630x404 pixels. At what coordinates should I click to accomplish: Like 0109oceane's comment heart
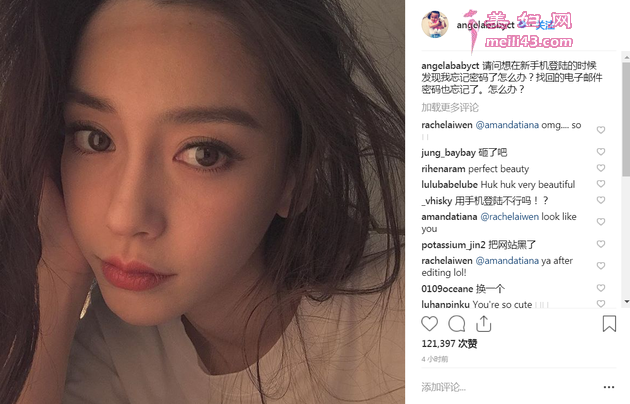[x=601, y=288]
